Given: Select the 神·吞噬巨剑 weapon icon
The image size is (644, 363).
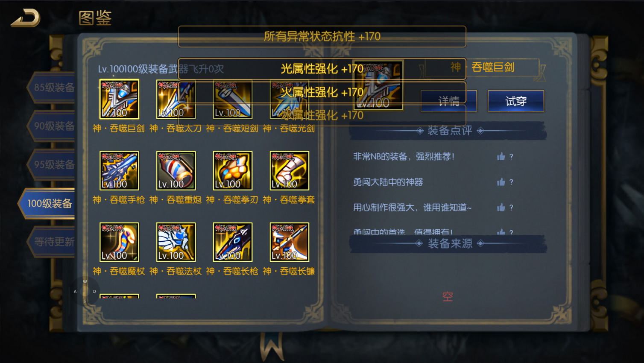Looking at the screenshot, I should click(119, 99).
